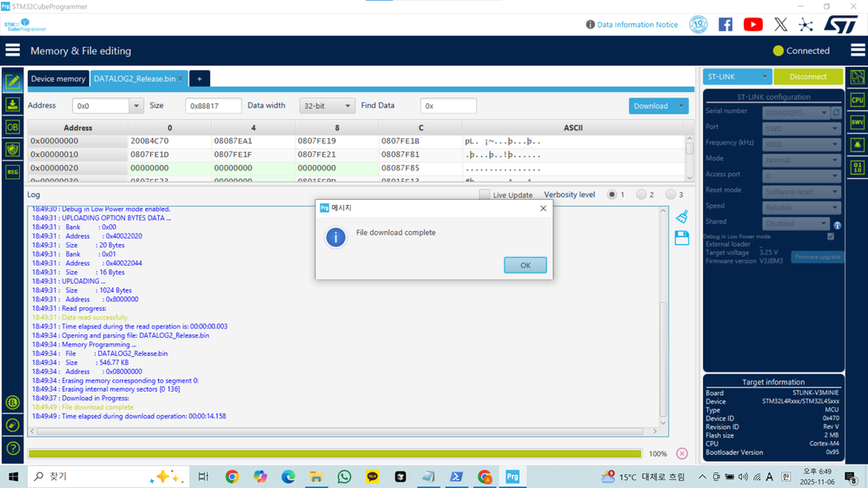868x488 pixels.
Task: Click the Firmware upgrade button
Action: point(818,257)
